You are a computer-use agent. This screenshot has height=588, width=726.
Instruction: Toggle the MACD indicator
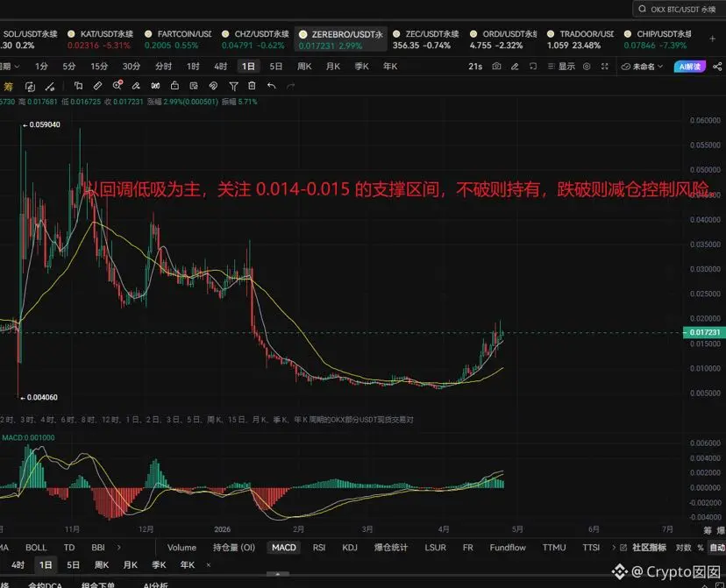pos(284,548)
